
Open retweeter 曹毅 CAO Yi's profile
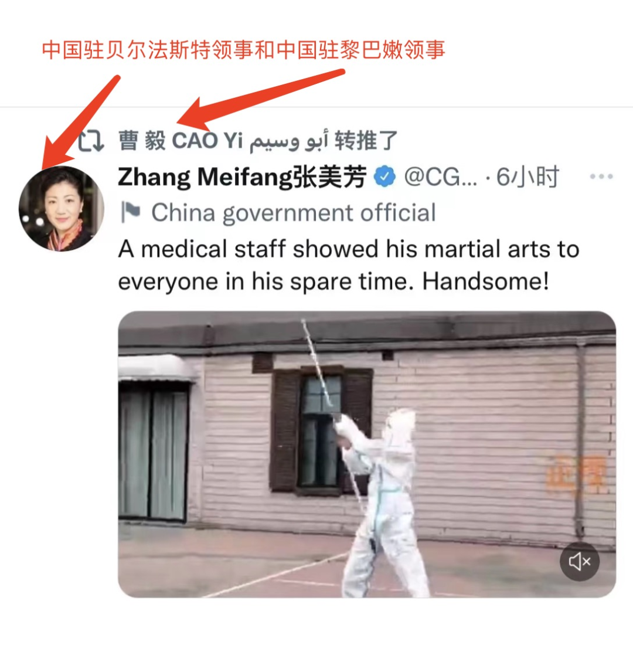(223, 141)
